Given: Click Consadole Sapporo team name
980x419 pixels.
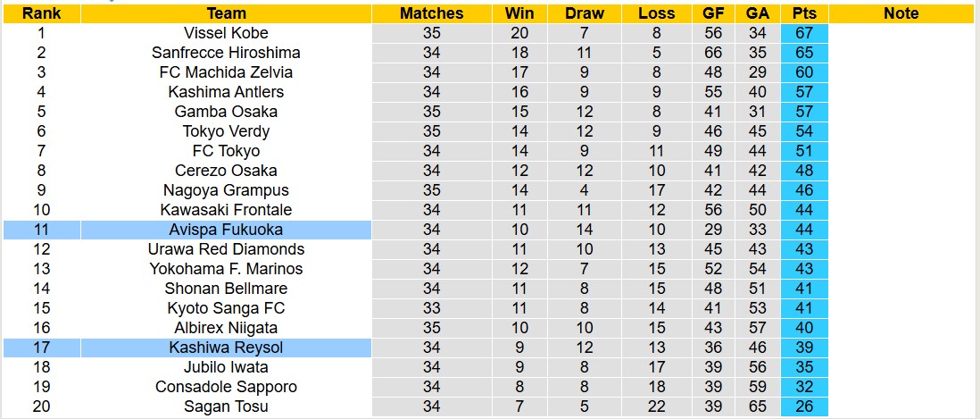Looking at the screenshot, I should (x=226, y=387).
